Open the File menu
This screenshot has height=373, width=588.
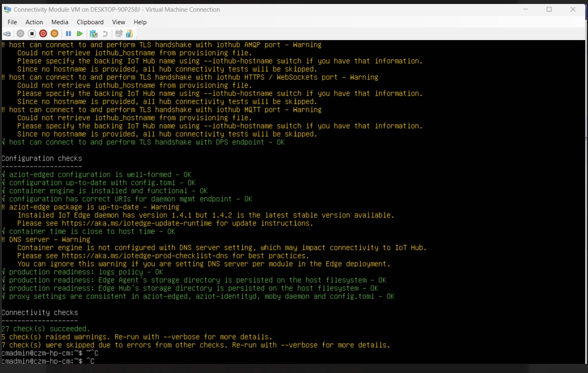12,22
